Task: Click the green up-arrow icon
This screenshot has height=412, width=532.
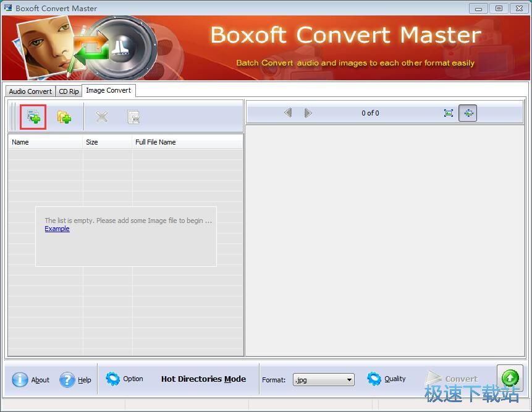Action: coord(510,378)
